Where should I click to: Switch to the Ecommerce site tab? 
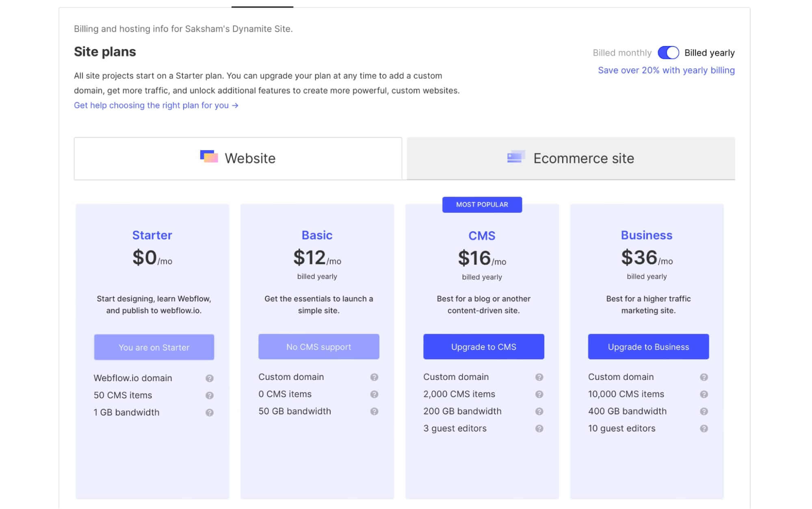pyautogui.click(x=571, y=158)
